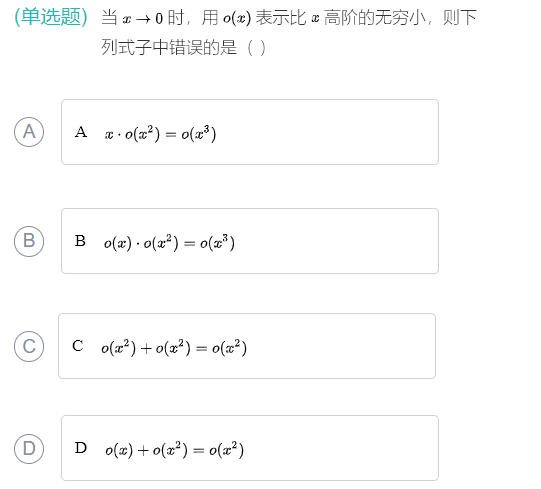Click the o(x) formula in question text

pyautogui.click(x=237, y=18)
